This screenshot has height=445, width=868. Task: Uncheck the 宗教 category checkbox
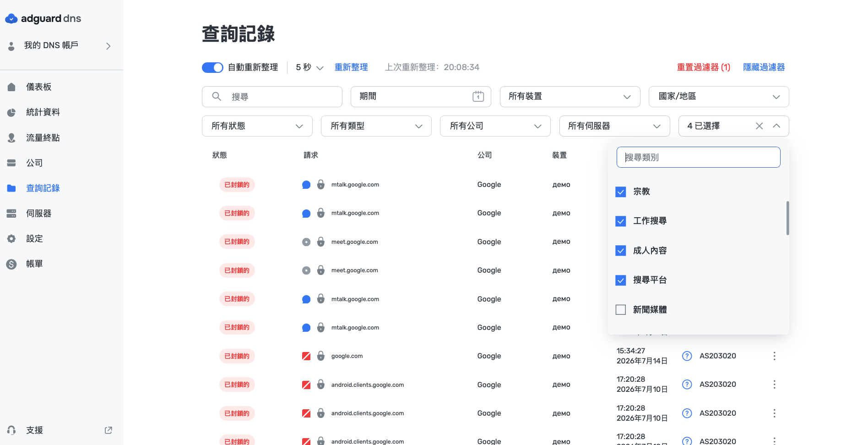tap(620, 192)
